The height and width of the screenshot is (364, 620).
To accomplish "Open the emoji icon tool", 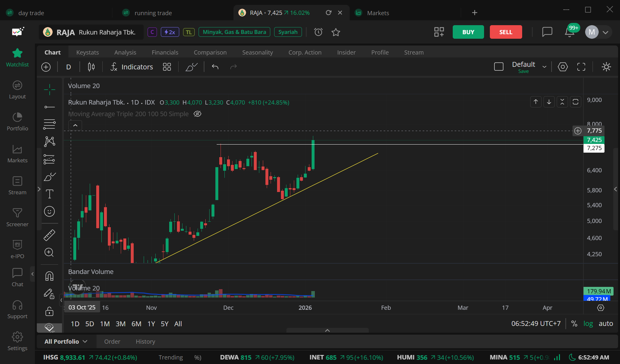I will click(49, 211).
